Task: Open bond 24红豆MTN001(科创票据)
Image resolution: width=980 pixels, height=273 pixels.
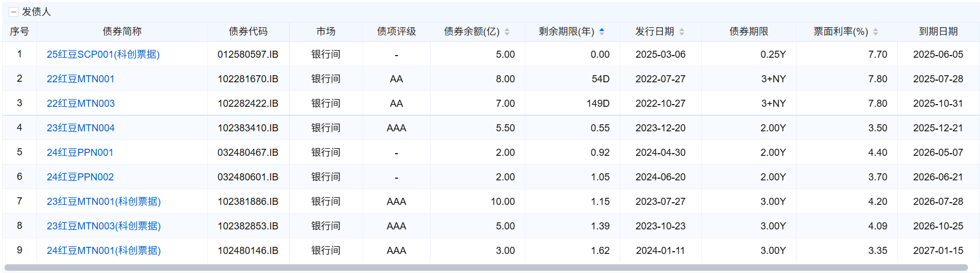Action: pos(104,251)
